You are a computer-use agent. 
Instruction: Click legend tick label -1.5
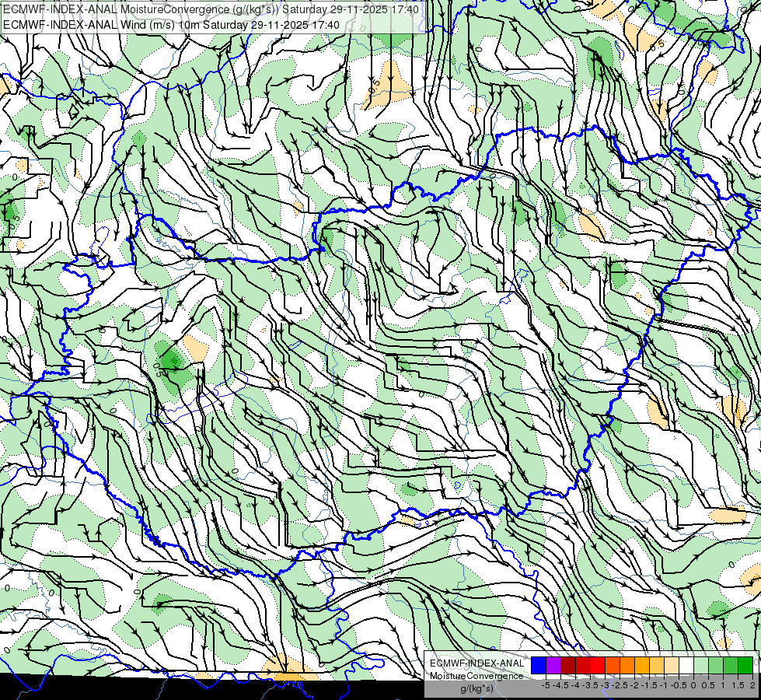(649, 685)
